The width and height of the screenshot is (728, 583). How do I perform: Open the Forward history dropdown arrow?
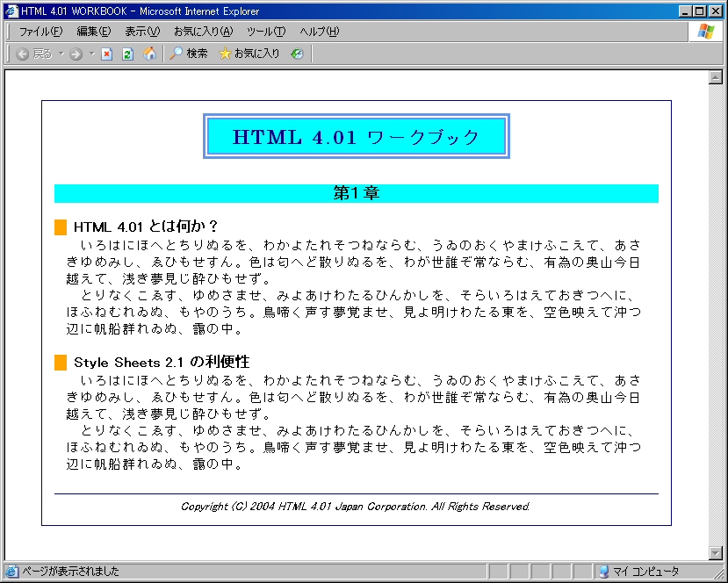tap(91, 54)
